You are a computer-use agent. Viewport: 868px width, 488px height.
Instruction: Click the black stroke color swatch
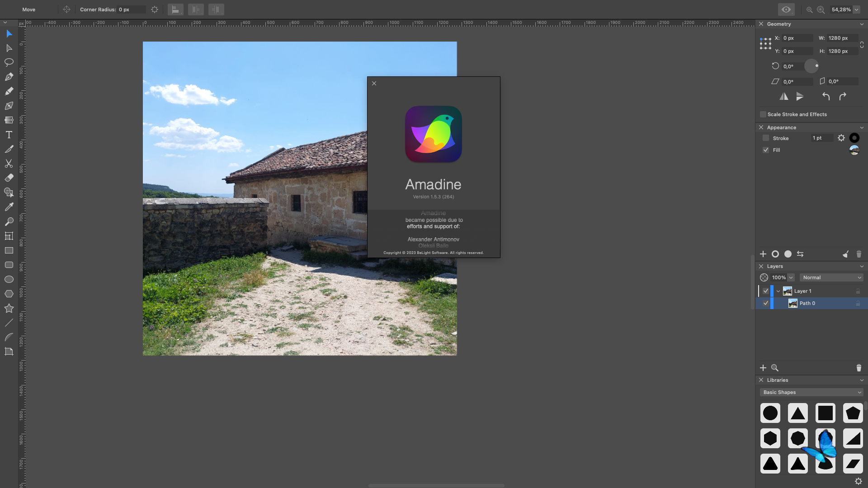(x=854, y=138)
